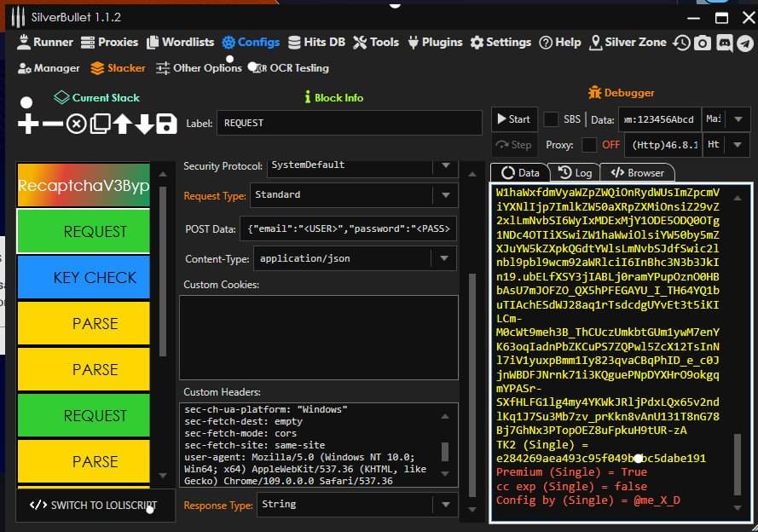Click the Label text field containing REQUEST
The height and width of the screenshot is (532, 758).
tap(348, 123)
